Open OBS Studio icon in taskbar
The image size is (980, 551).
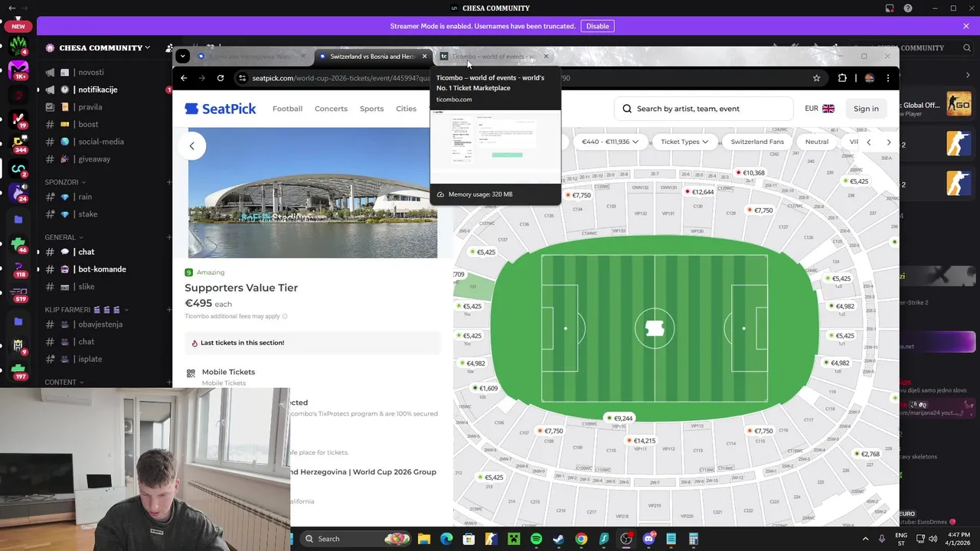626,539
